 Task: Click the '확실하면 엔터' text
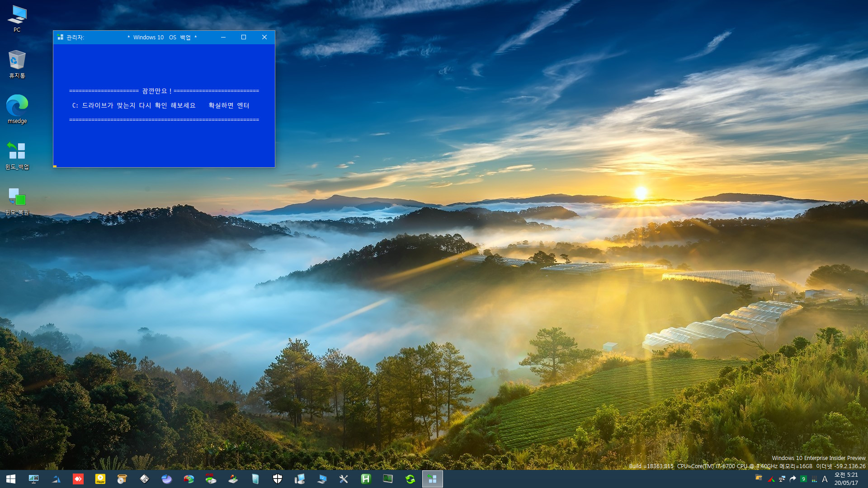coord(229,105)
